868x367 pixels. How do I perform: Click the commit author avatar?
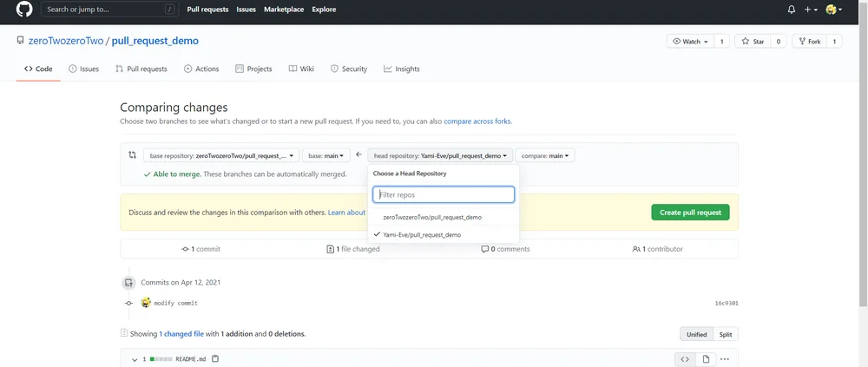146,303
